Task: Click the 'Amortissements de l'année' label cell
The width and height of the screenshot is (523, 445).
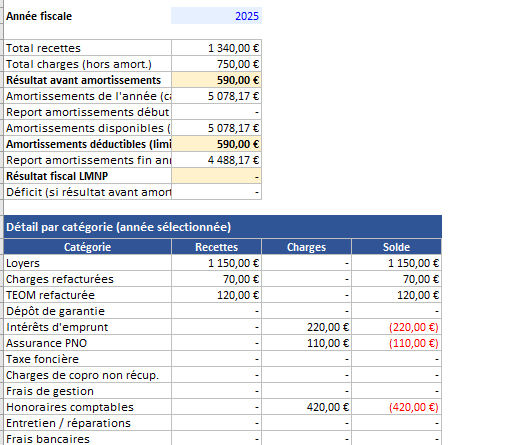Action: point(88,96)
